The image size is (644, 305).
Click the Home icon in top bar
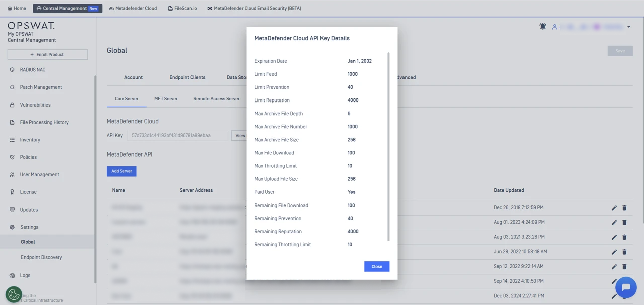click(10, 8)
